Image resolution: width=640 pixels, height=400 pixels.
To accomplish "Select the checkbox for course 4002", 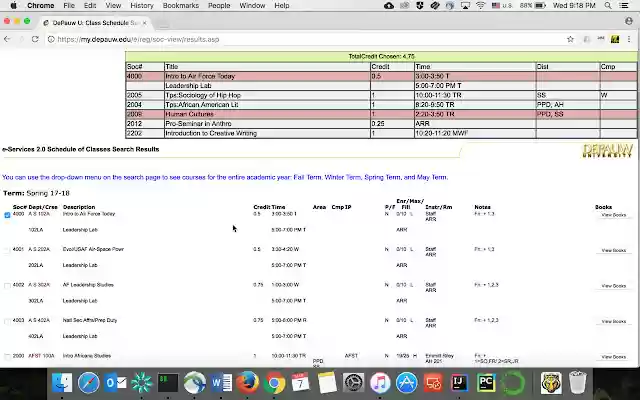I will 8,285.
